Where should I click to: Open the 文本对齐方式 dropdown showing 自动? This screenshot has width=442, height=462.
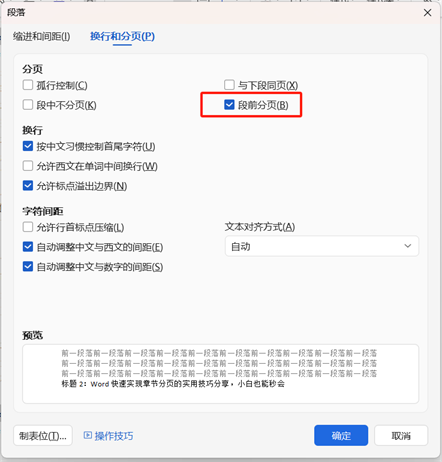(x=322, y=246)
